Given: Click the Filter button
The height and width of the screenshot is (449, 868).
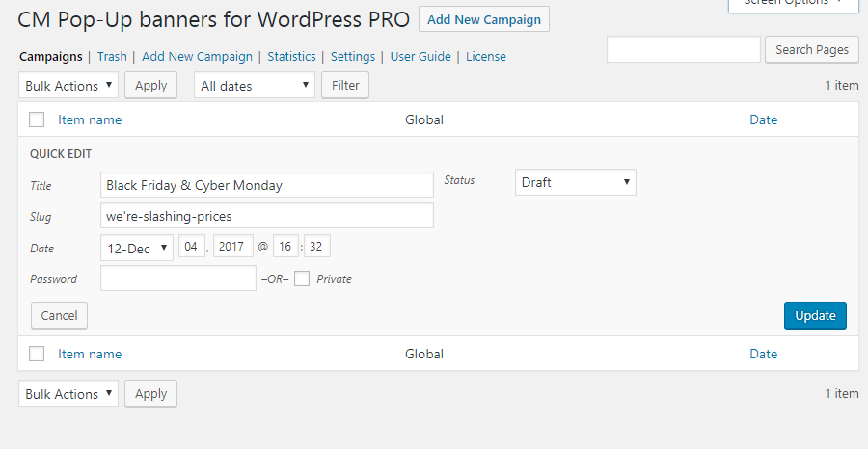Looking at the screenshot, I should [x=345, y=86].
